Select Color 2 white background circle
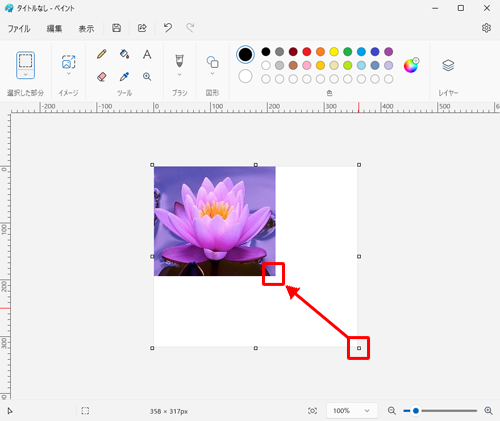Viewport: 500px width, 421px height. click(245, 76)
